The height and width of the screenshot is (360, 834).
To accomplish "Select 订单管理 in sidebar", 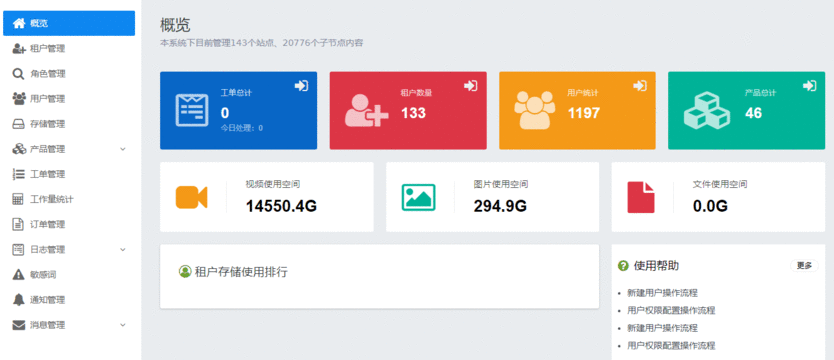I will click(69, 224).
